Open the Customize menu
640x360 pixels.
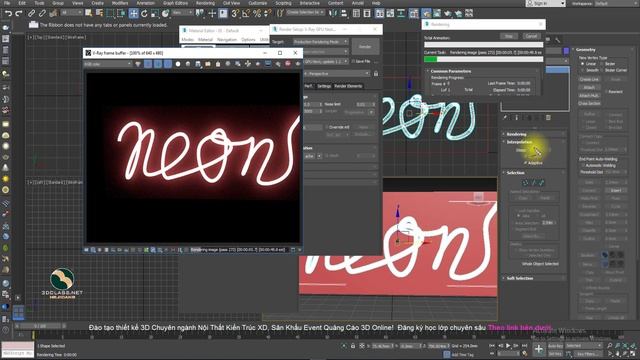tap(258, 3)
